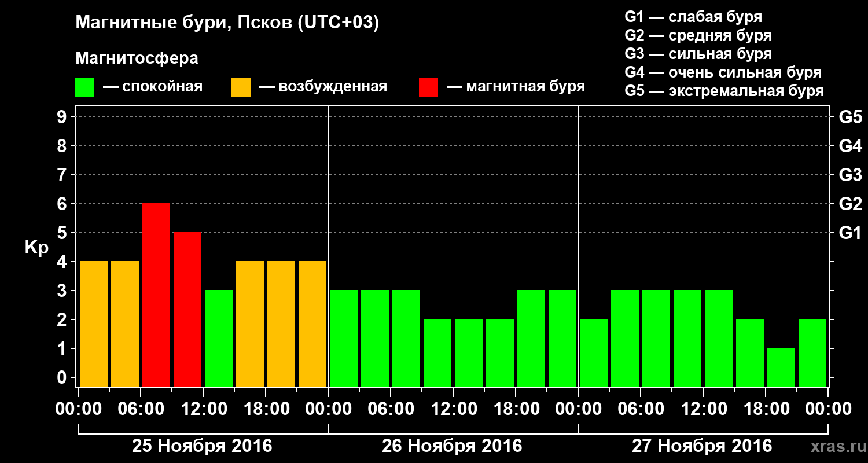The width and height of the screenshot is (868, 463).
Task: Click the '— возбужденная' legend label
Action: pyautogui.click(x=323, y=87)
